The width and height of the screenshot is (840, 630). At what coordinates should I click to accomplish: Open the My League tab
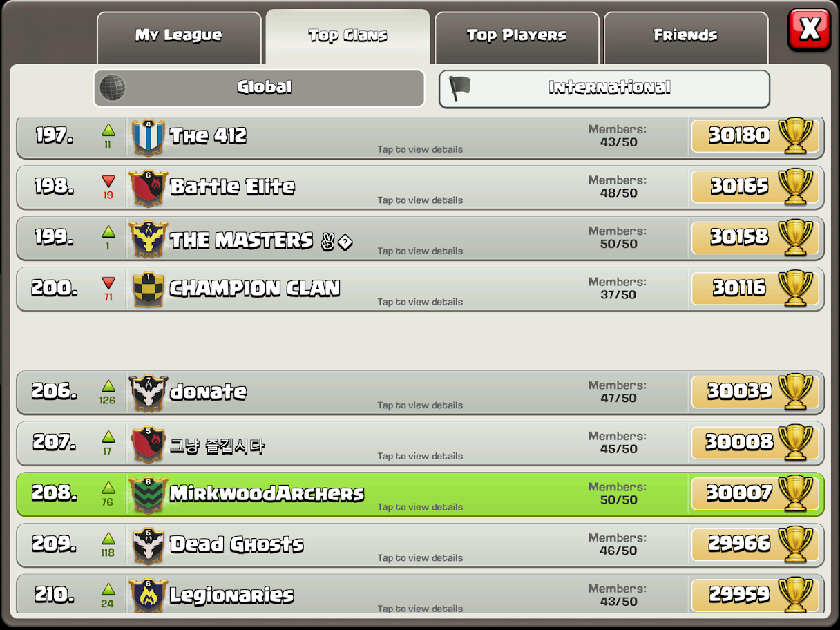click(x=179, y=37)
